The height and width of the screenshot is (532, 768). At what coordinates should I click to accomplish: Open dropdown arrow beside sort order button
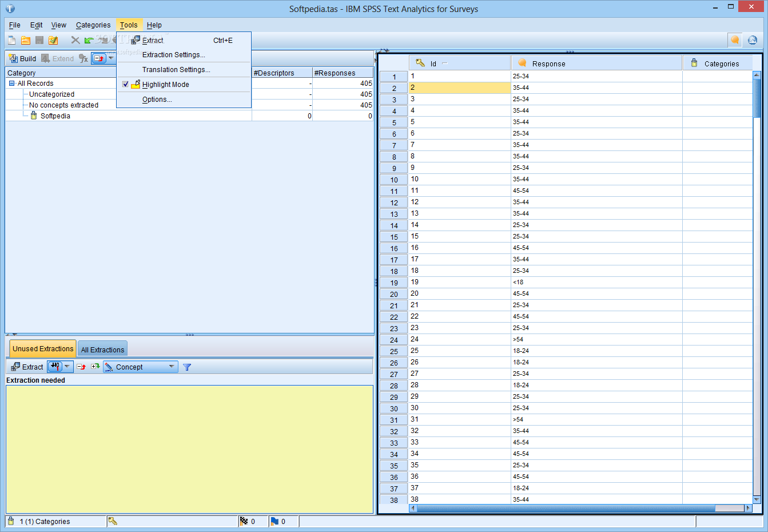(67, 367)
